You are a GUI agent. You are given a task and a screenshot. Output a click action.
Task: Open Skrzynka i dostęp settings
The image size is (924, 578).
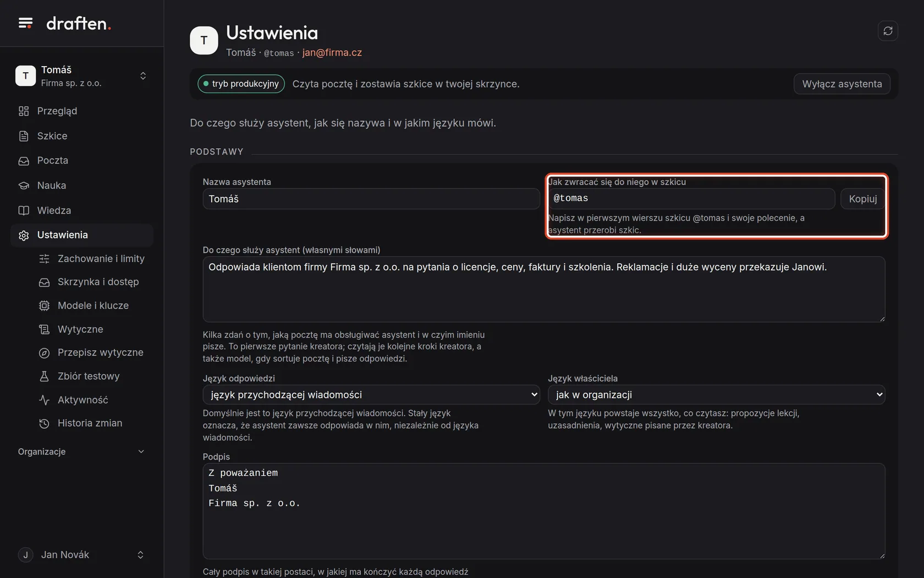click(92, 282)
